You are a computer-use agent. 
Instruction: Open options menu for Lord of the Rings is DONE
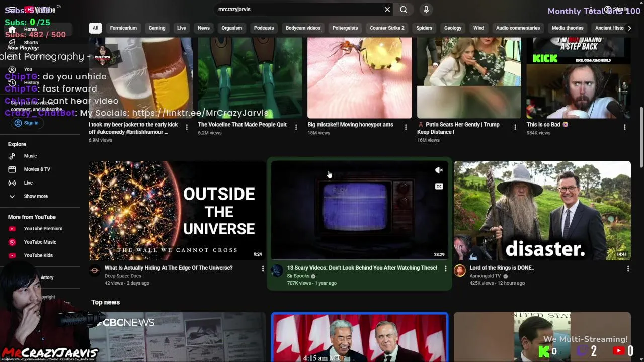tap(628, 268)
